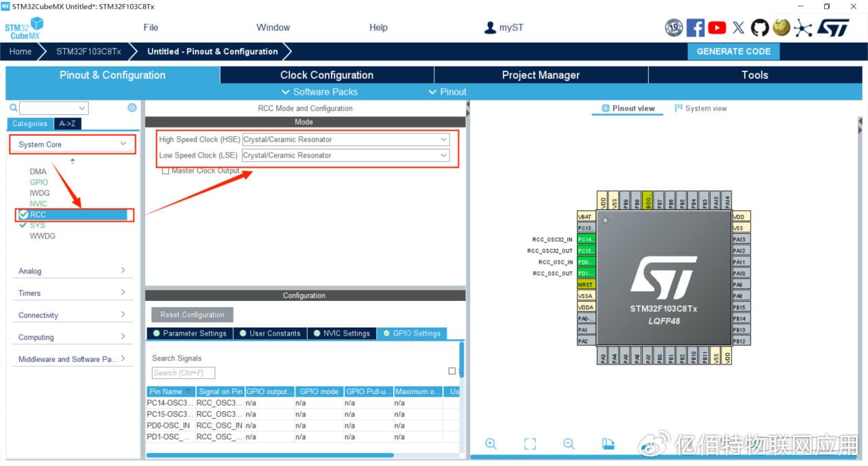
Task: Open High Speed Clock (HSE) dropdown
Action: 346,139
